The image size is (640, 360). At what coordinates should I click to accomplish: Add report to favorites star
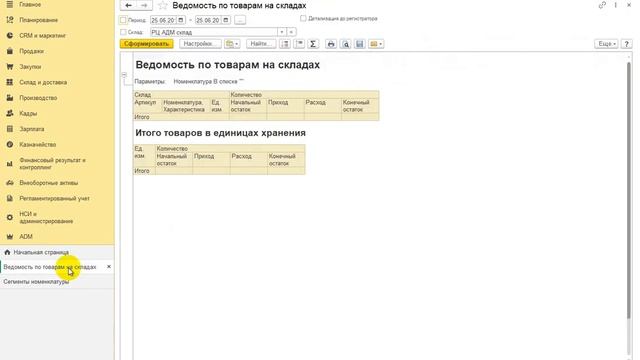click(162, 5)
